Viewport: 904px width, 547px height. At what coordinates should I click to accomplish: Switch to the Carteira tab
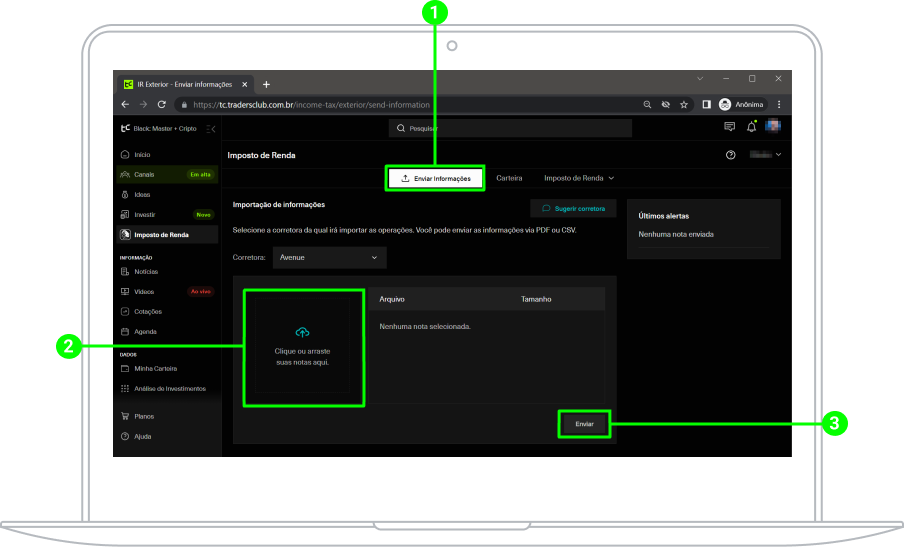(509, 178)
